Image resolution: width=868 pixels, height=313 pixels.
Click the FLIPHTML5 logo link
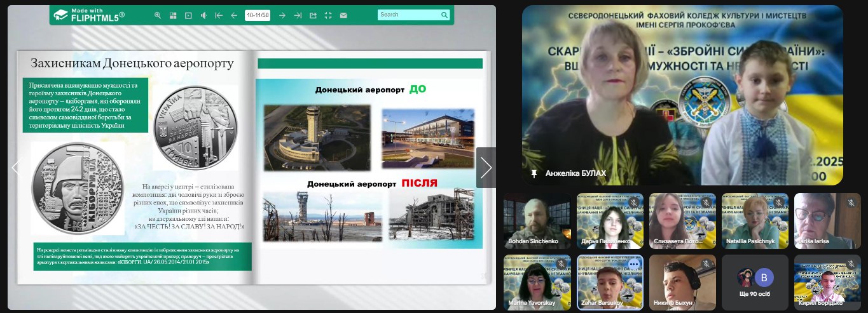click(x=89, y=15)
